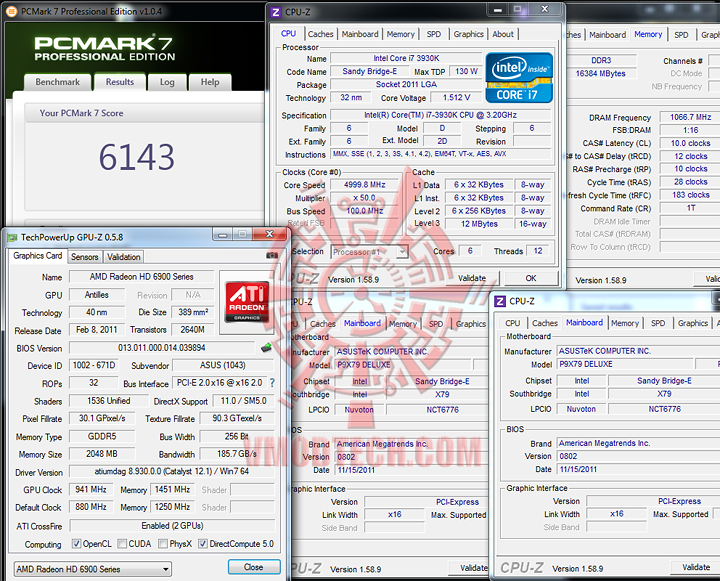Open the AMD Radeon HD 6900 Series dropdown
Viewport: 720px width, 581px height.
click(93, 569)
